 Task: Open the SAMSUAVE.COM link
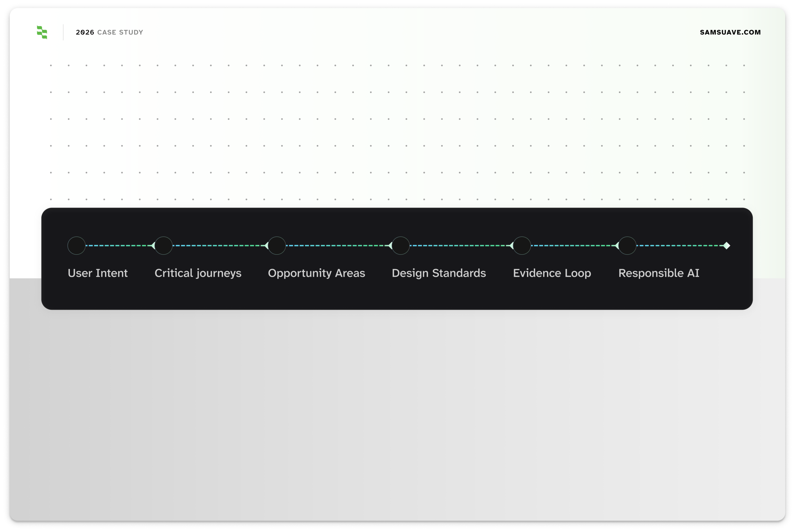[730, 32]
